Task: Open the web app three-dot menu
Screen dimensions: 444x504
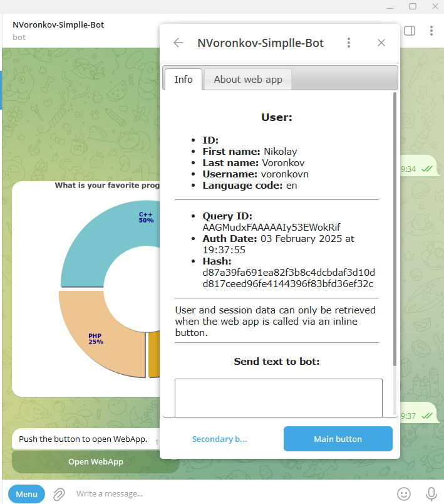Action: [349, 43]
